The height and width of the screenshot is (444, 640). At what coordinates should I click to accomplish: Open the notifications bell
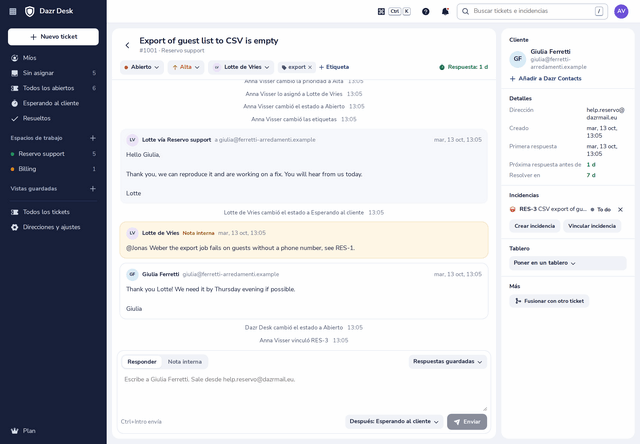pos(445,11)
